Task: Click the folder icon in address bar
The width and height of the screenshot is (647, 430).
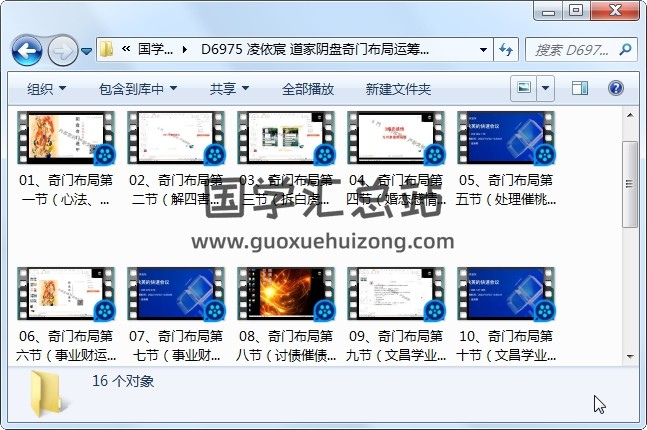Action: point(106,50)
